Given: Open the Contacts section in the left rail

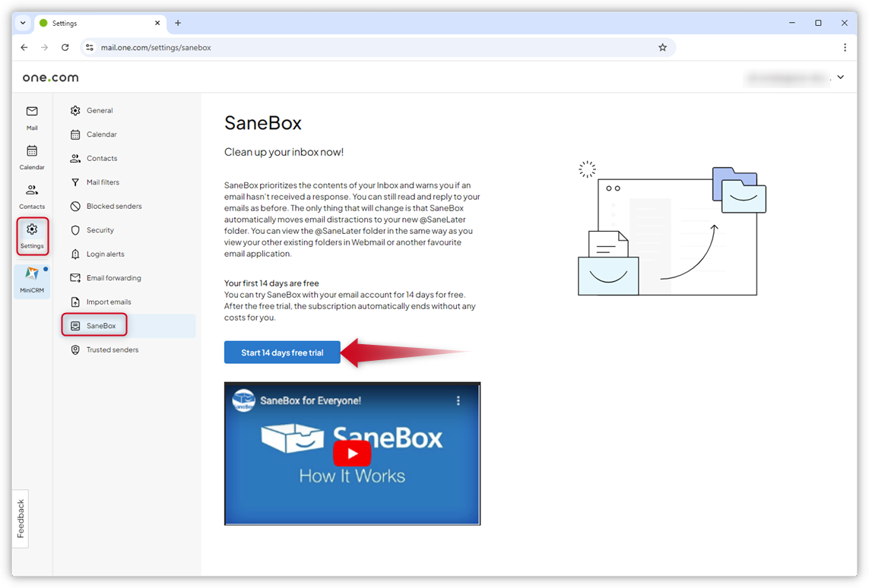Looking at the screenshot, I should 32,197.
